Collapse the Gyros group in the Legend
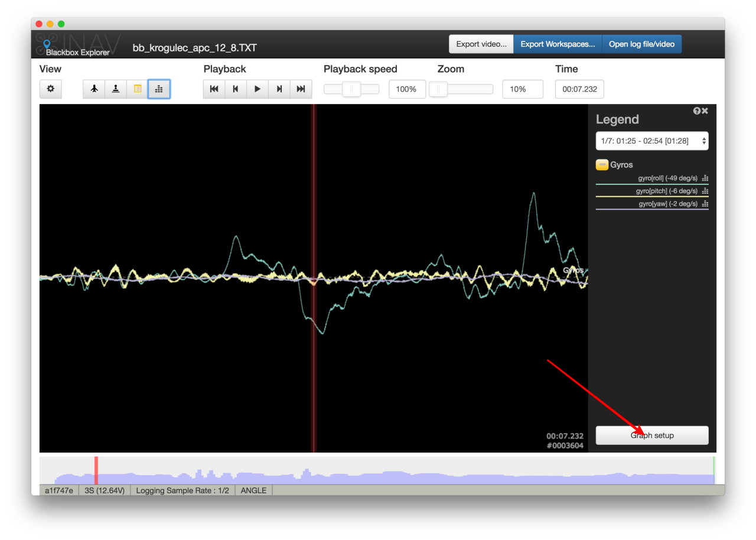756x540 pixels. click(602, 164)
